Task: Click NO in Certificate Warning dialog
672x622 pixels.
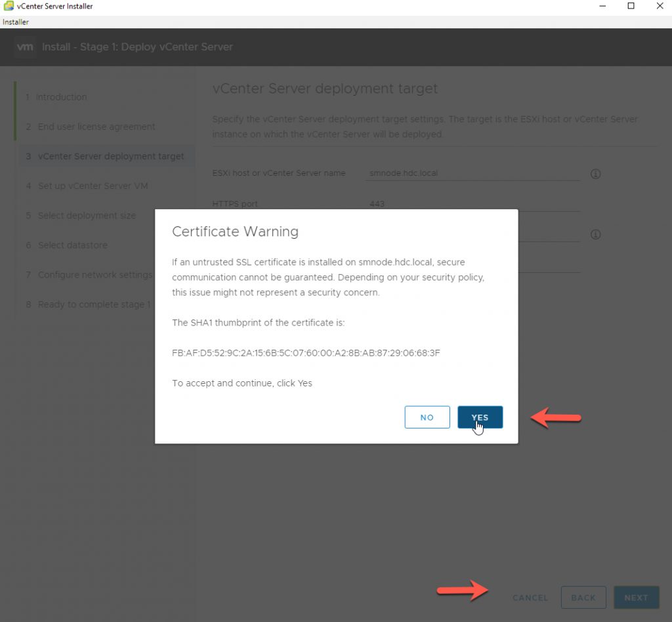Action: coord(427,417)
